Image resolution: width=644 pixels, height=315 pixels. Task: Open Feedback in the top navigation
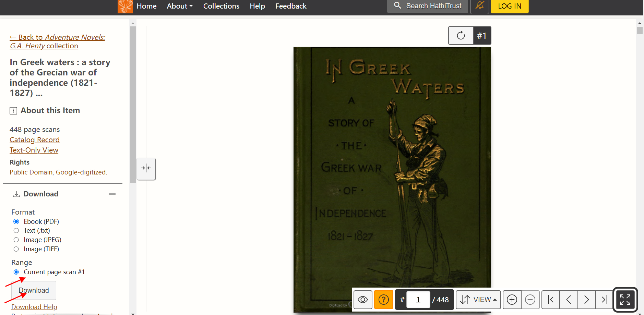coord(291,6)
